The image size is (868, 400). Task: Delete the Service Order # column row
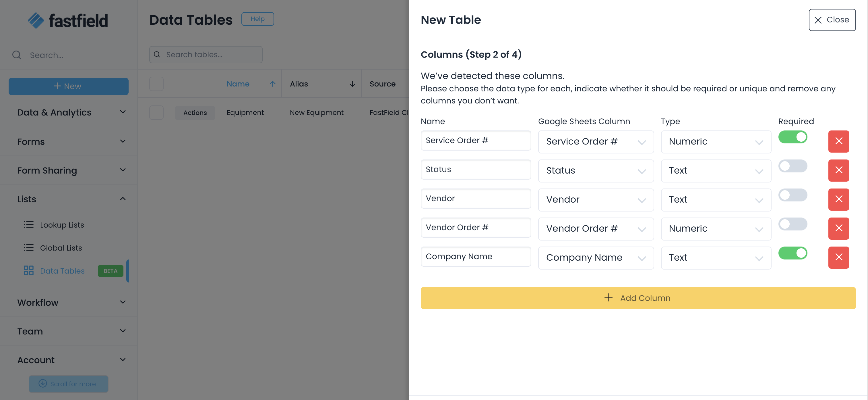click(x=838, y=141)
